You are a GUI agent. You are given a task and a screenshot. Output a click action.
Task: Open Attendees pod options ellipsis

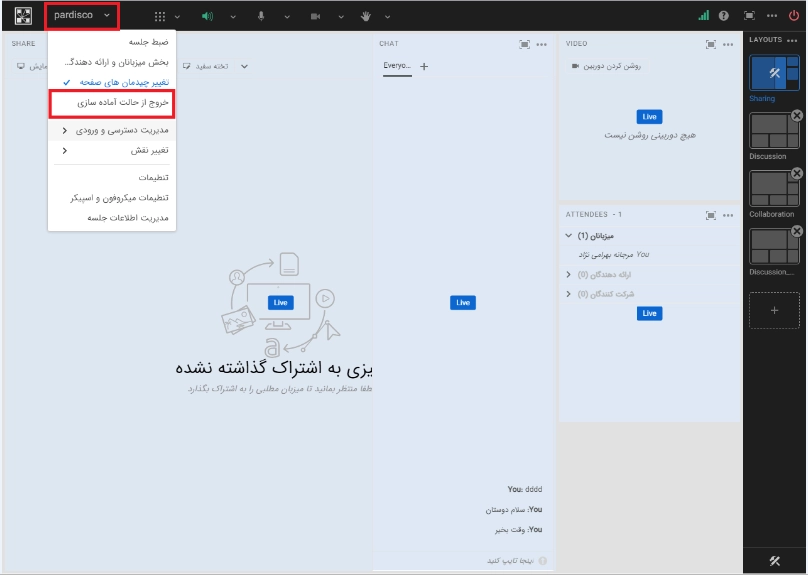(728, 215)
